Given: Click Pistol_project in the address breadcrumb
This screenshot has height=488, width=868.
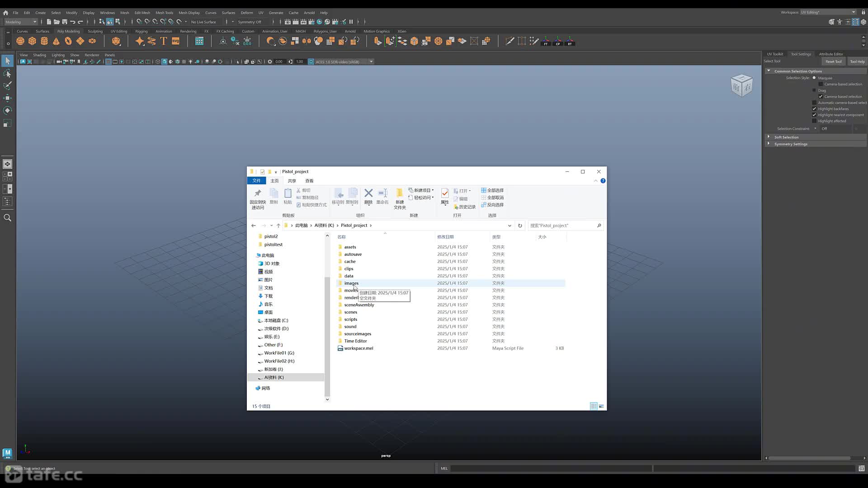Looking at the screenshot, I should 354,225.
